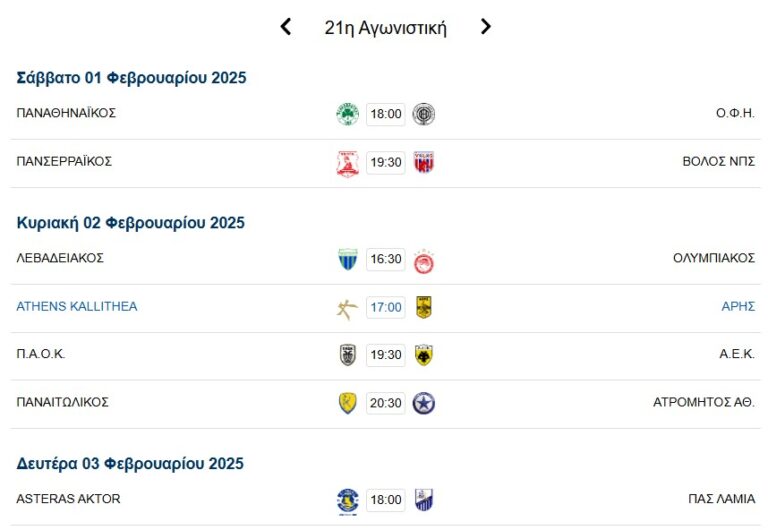Click the Panathinaikos green clover crest
Viewport: 768px width, 530px height.
tap(347, 114)
